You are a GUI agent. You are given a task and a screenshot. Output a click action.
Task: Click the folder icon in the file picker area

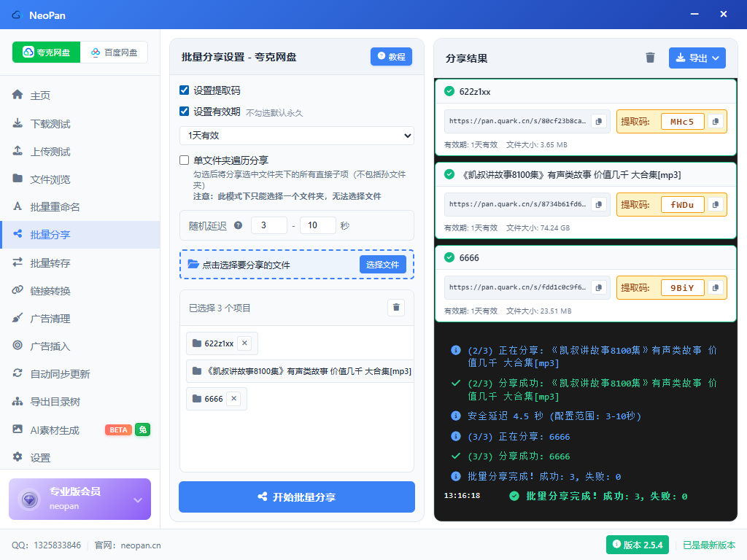tap(193, 264)
